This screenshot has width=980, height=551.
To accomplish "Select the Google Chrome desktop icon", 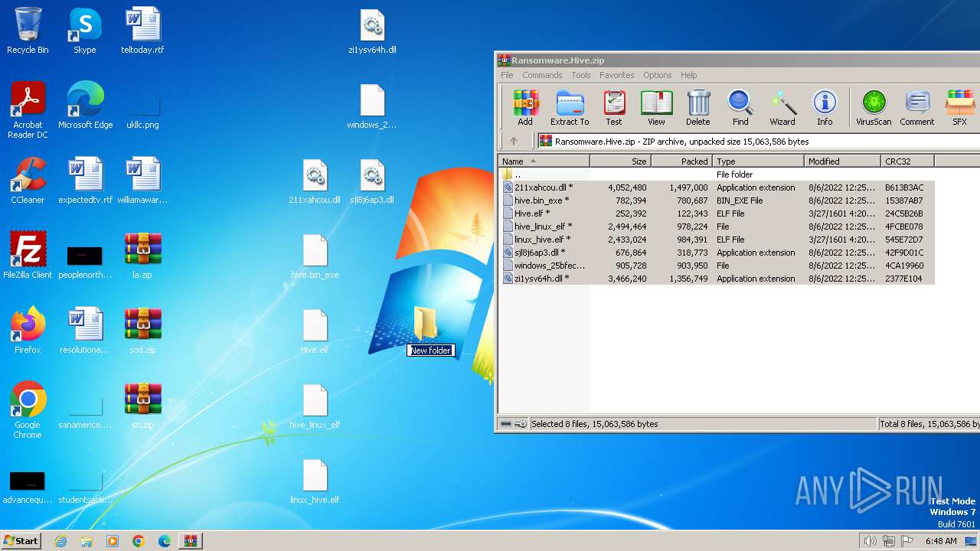I will click(x=28, y=411).
